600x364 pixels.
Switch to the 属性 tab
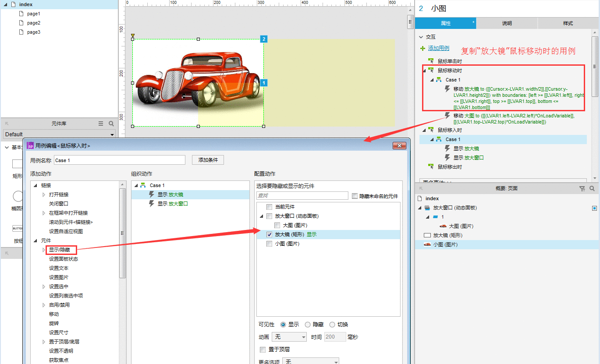tap(446, 23)
